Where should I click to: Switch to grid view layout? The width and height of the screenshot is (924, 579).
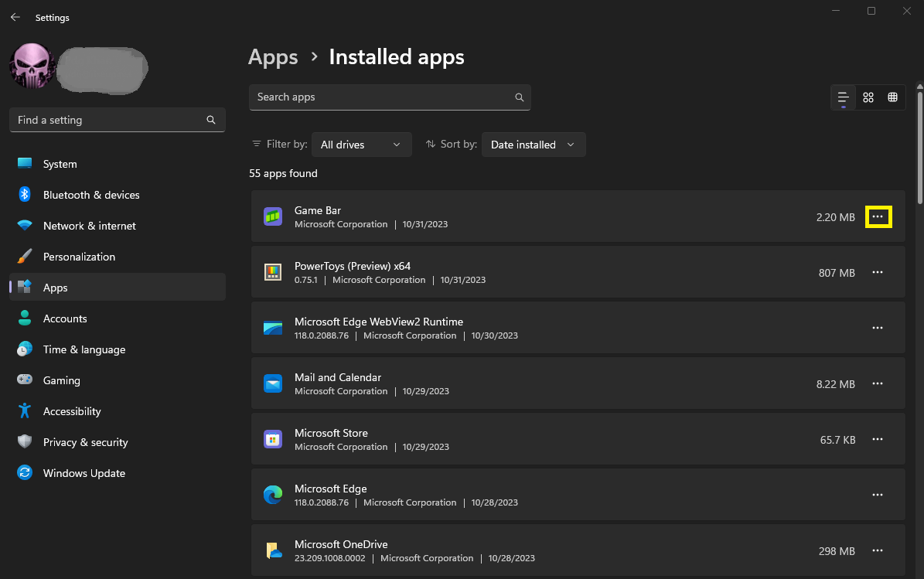point(868,97)
